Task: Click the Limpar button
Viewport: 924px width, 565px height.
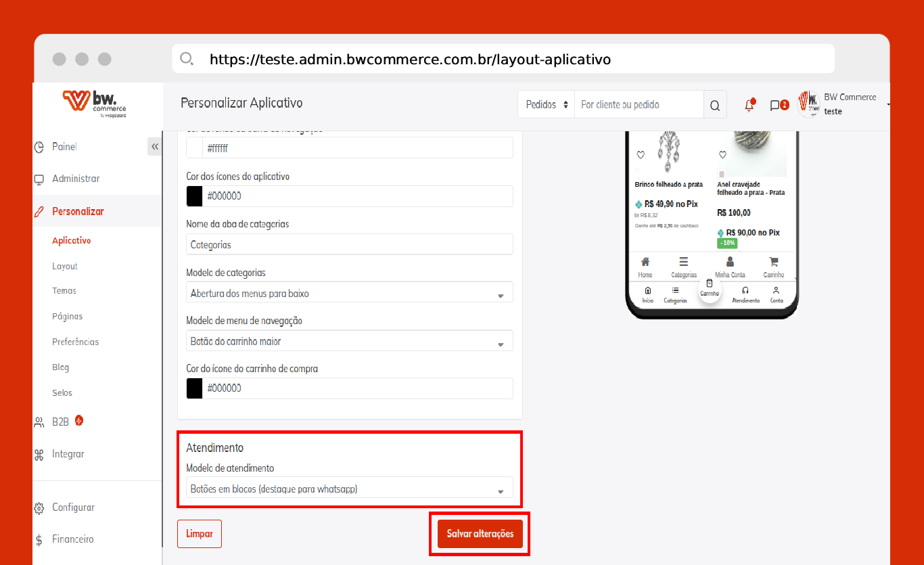Action: click(x=200, y=534)
